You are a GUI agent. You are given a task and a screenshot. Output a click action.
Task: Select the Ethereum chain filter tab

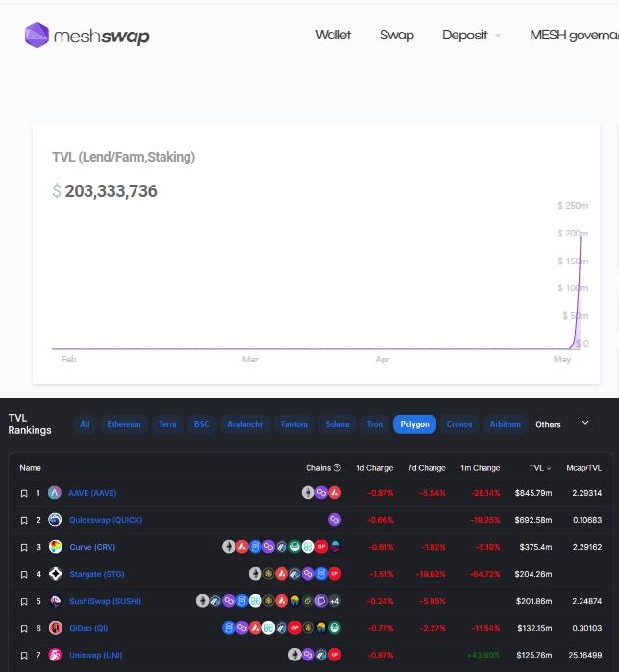tap(124, 424)
